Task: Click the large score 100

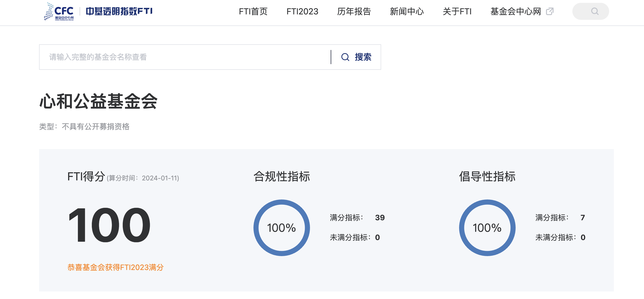Action: [109, 225]
